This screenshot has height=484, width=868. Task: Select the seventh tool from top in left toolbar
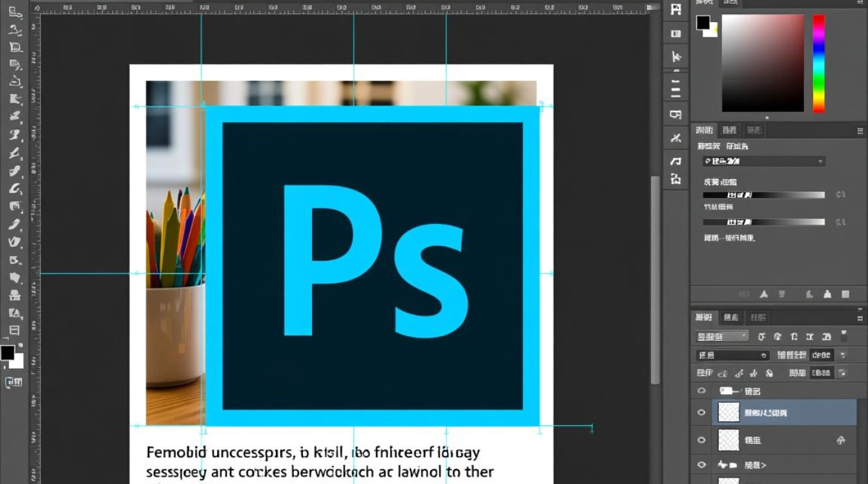(x=15, y=117)
